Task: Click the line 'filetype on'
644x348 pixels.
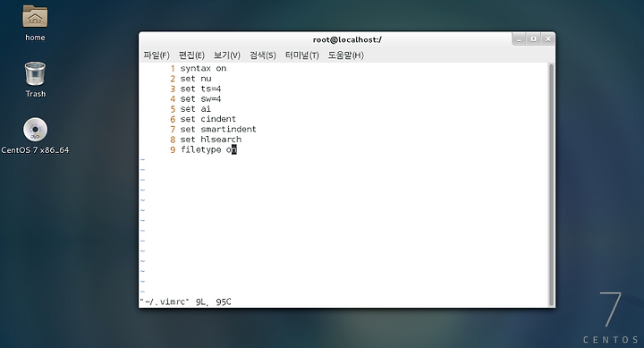Action: (208, 150)
